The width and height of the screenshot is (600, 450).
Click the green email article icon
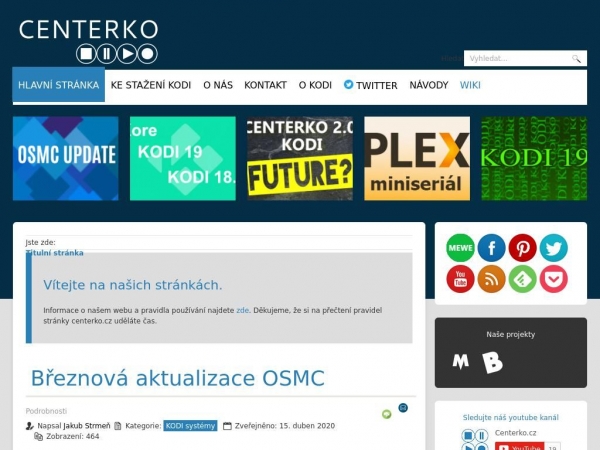coord(387,414)
